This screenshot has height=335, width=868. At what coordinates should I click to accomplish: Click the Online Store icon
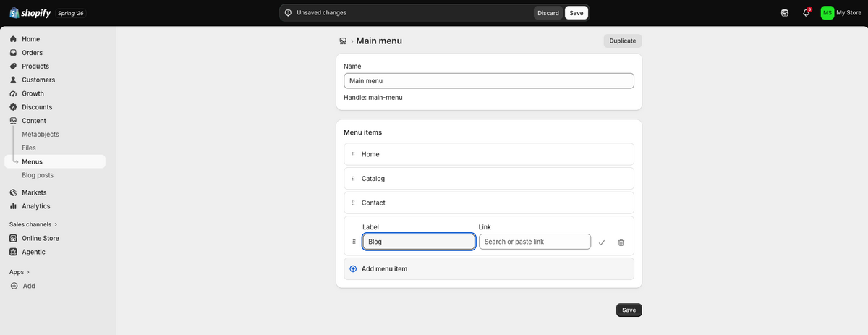tap(13, 238)
